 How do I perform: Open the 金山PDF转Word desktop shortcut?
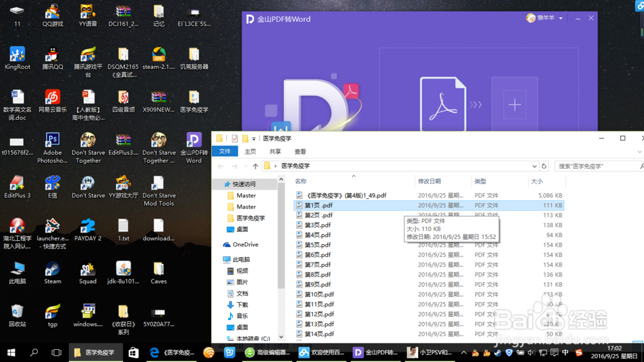point(194,148)
